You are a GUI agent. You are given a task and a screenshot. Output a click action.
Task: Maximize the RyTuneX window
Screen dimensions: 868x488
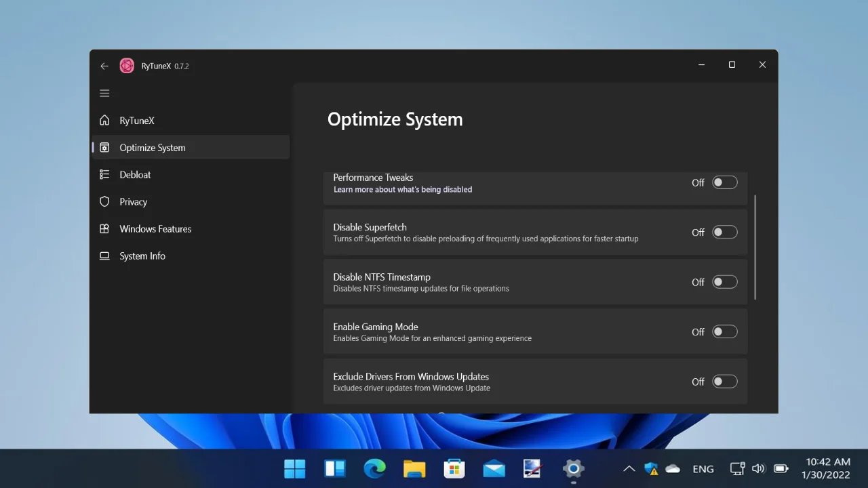[x=732, y=64]
